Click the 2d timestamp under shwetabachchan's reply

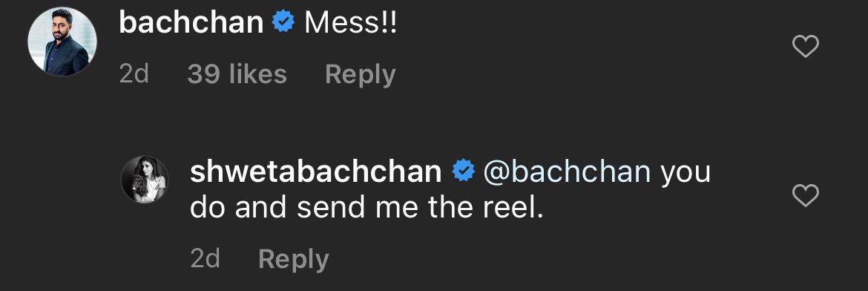pos(205,258)
